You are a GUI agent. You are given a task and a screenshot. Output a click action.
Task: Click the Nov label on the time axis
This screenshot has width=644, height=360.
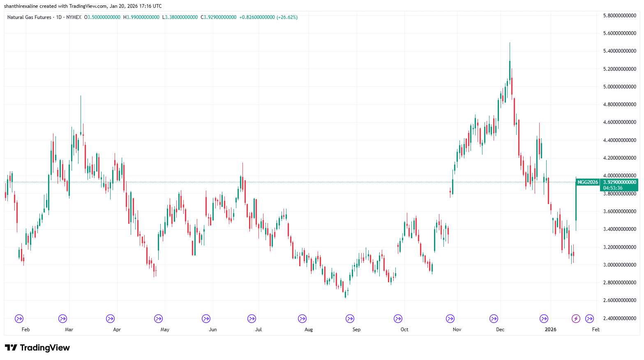(457, 330)
